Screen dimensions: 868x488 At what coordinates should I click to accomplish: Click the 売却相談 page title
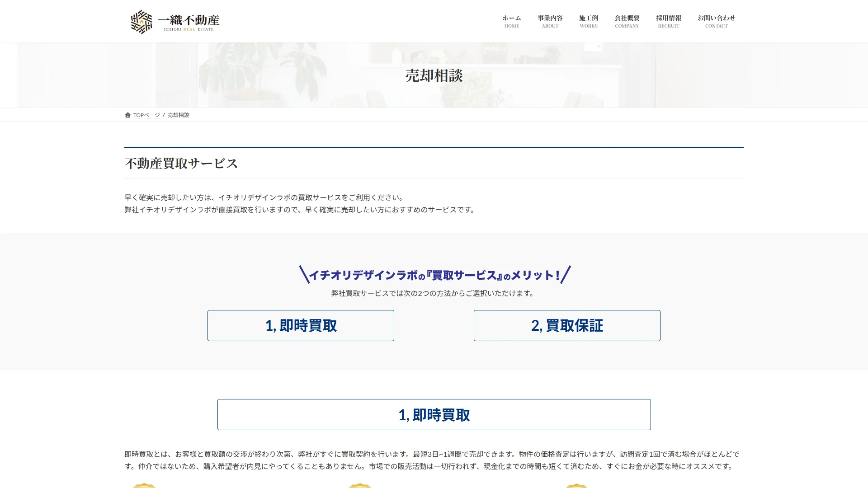434,75
